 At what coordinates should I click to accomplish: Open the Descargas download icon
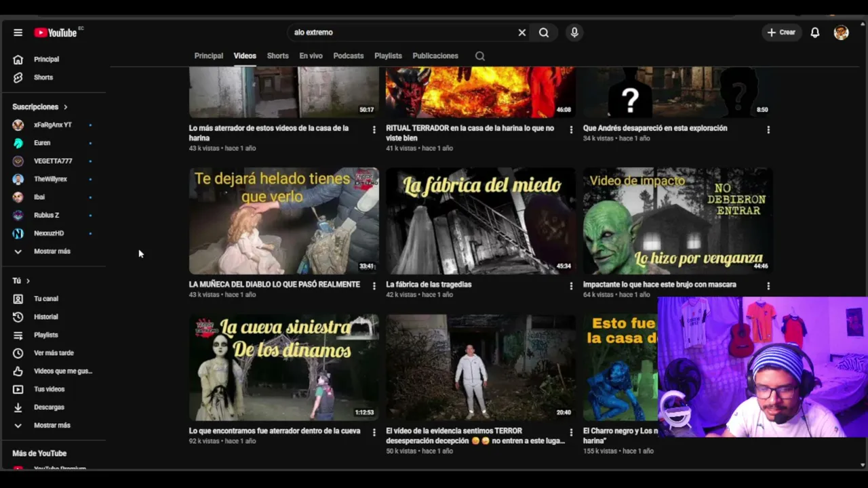pos(18,407)
